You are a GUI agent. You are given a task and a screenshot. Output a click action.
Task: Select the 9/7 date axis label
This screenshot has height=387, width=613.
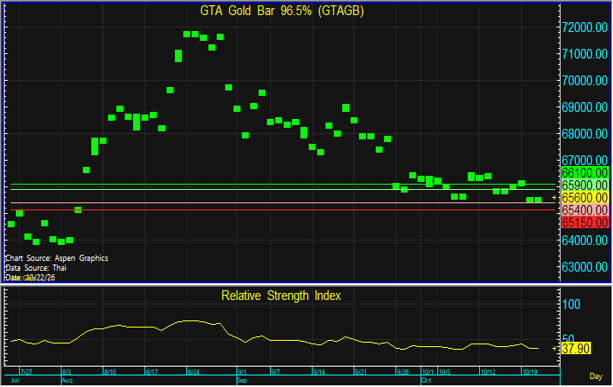[x=276, y=372]
